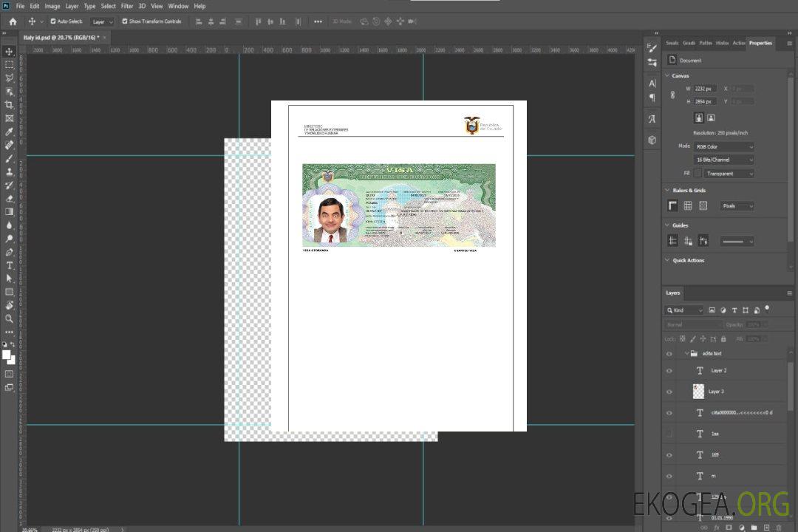Expand the Quick Actions section
The image size is (798, 532).
tap(667, 260)
